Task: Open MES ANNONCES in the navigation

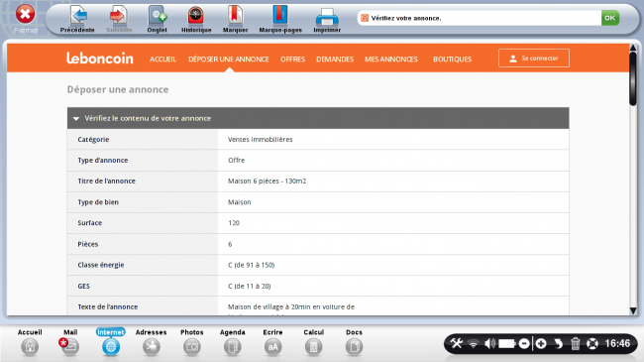Action: click(391, 60)
